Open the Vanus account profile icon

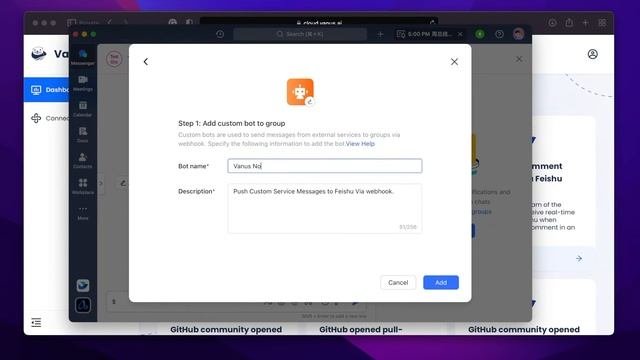point(593,54)
